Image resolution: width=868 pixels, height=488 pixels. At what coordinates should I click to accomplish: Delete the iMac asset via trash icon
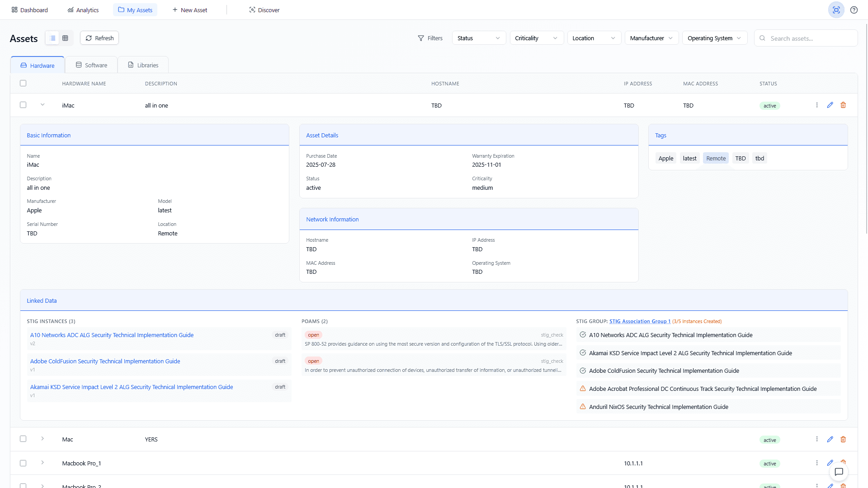point(843,105)
